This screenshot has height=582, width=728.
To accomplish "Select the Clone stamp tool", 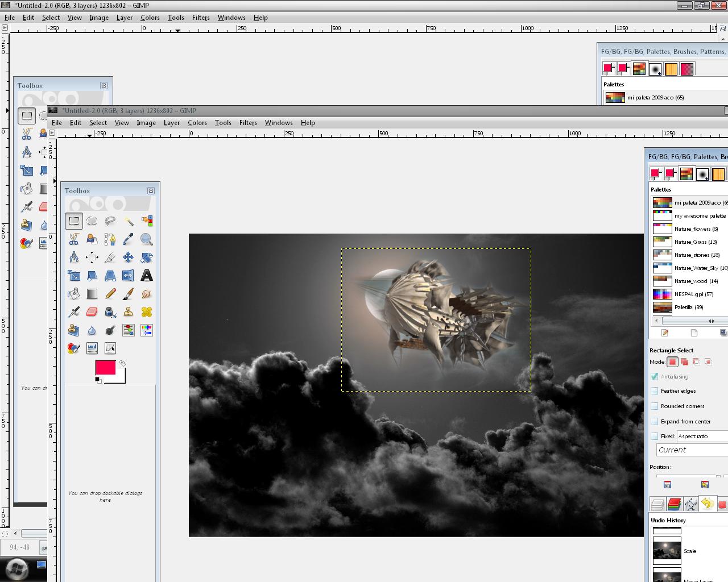I will (129, 312).
